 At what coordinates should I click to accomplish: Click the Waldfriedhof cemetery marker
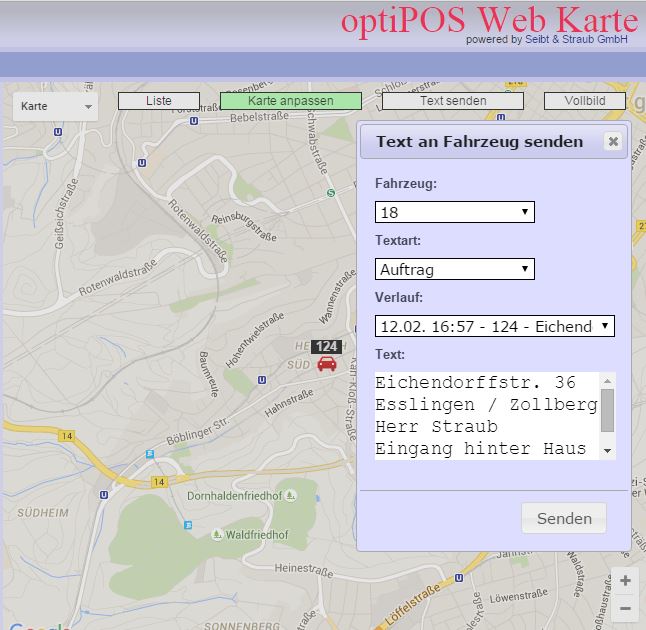[x=217, y=534]
